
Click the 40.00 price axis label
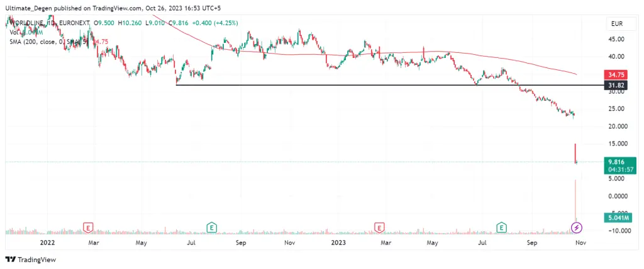(x=617, y=56)
